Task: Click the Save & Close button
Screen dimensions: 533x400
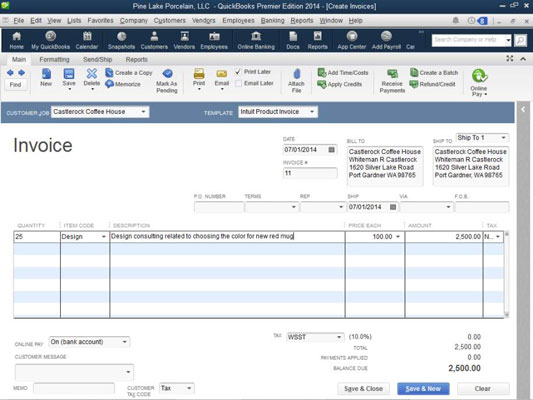Action: coord(363,388)
